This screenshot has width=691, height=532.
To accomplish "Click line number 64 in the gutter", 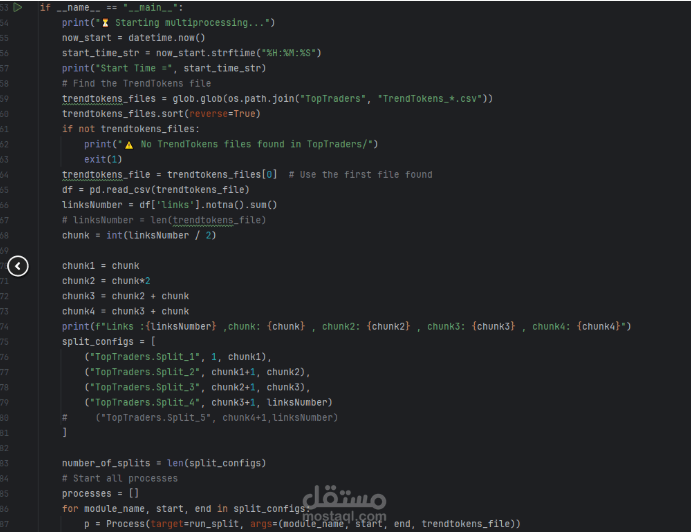I will point(5,174).
